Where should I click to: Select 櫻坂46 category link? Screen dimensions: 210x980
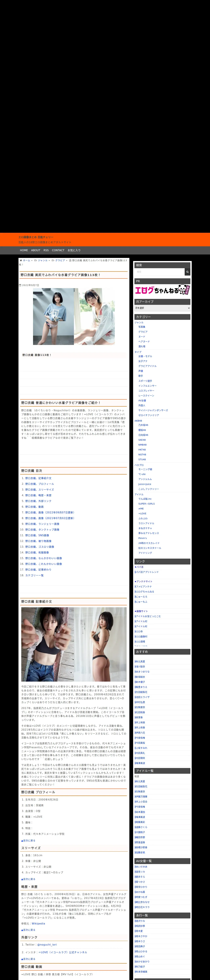click(142, 430)
